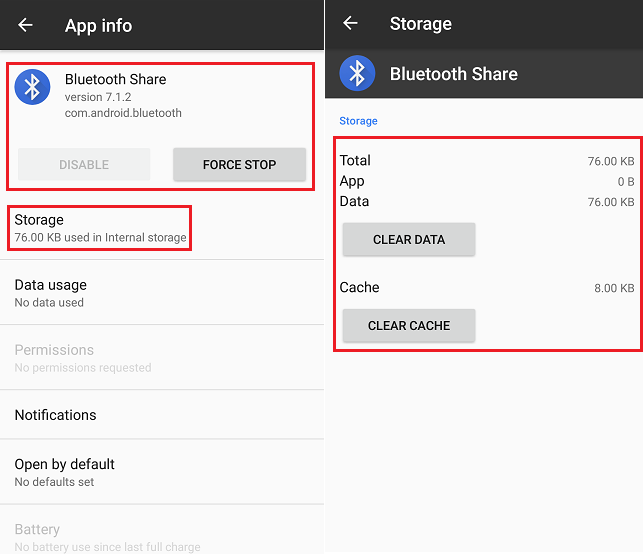
Task: Open the Open by default entry
Action: pyautogui.click(x=162, y=472)
